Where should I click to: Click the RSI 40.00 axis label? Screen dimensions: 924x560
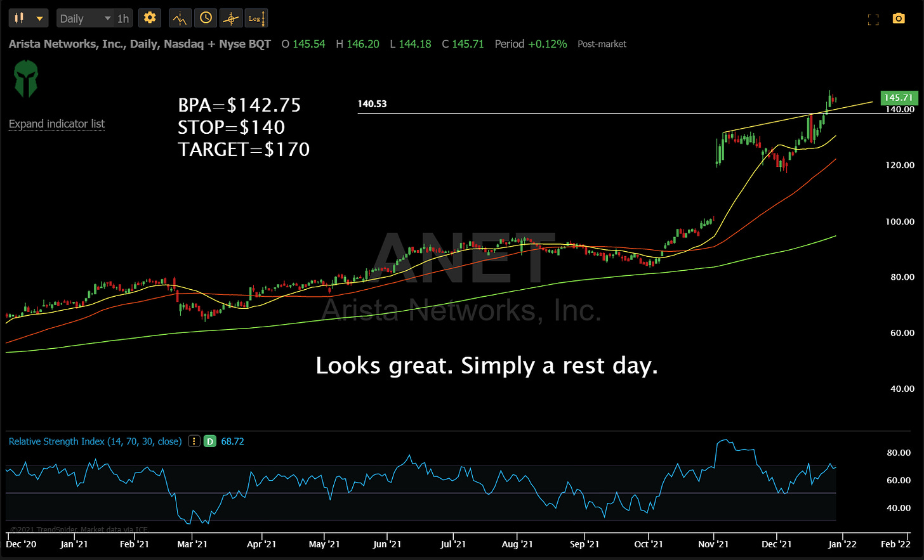point(899,508)
